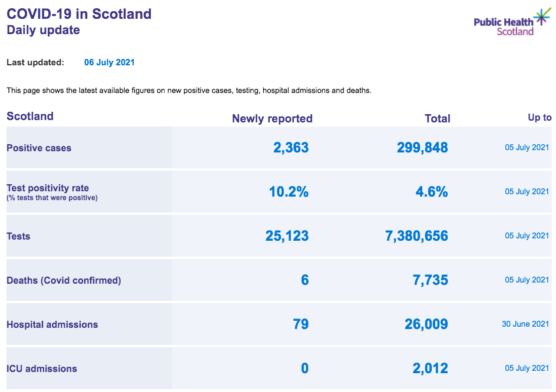Select newly reported hospital admissions 79
Screen dimensions: 556x392
tap(301, 324)
